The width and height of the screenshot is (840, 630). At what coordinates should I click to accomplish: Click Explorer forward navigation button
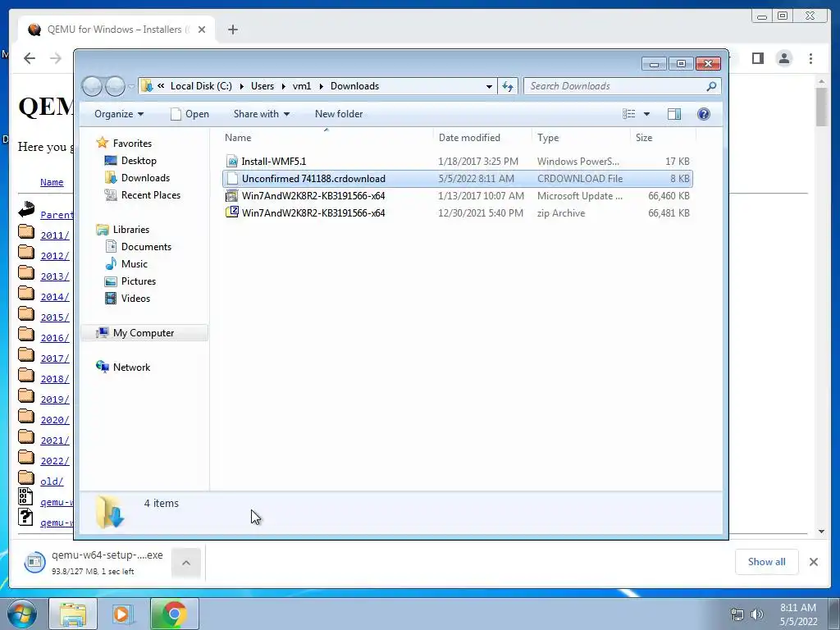(115, 86)
